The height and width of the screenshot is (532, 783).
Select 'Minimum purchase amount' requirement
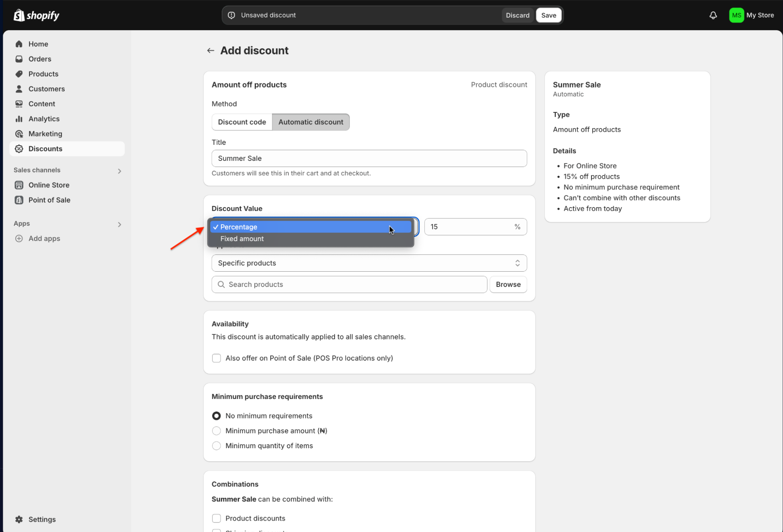[216, 431]
